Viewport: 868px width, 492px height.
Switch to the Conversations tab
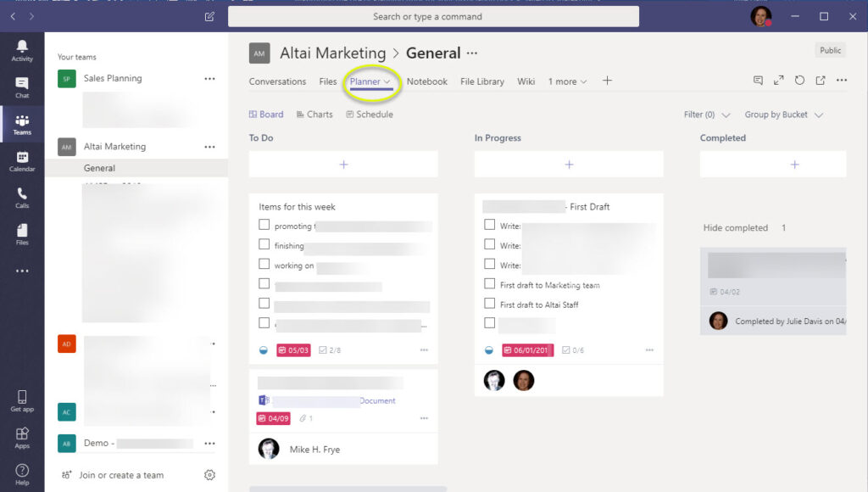pos(277,81)
